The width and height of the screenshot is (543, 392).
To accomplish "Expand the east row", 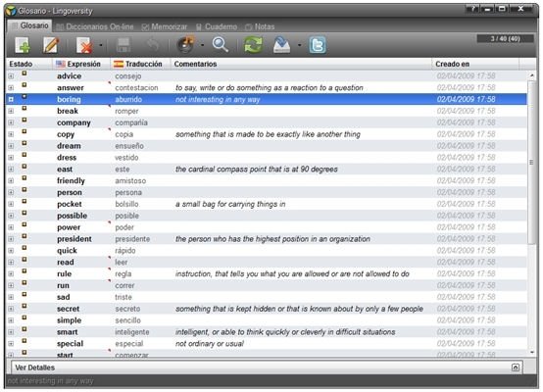I will [x=11, y=170].
